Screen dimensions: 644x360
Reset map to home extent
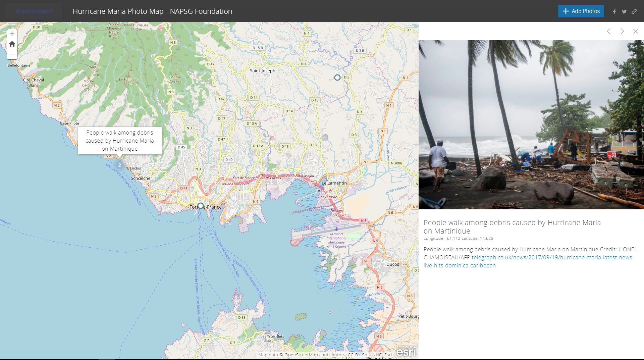(12, 44)
